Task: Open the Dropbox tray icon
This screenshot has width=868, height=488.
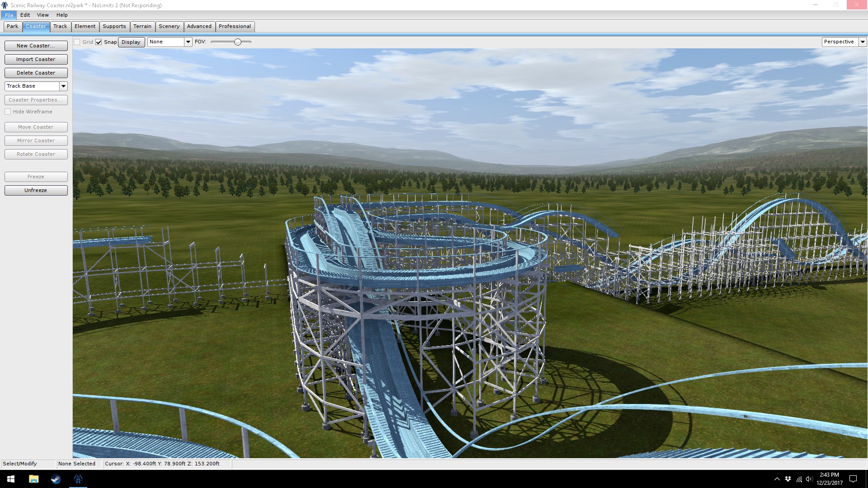Action: tap(788, 479)
